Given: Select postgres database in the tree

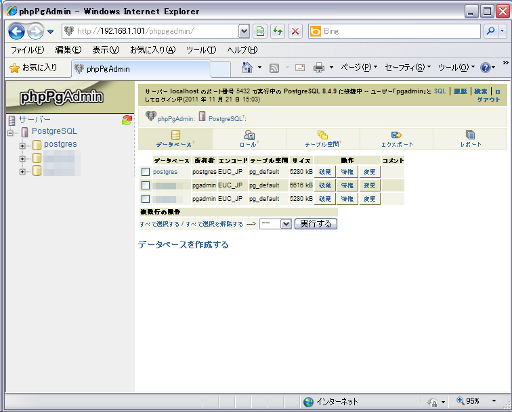Looking at the screenshot, I should pos(60,144).
